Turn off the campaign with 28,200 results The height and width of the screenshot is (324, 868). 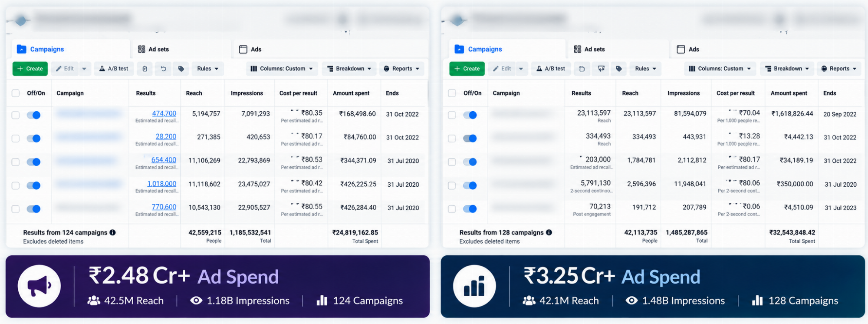[x=33, y=139]
